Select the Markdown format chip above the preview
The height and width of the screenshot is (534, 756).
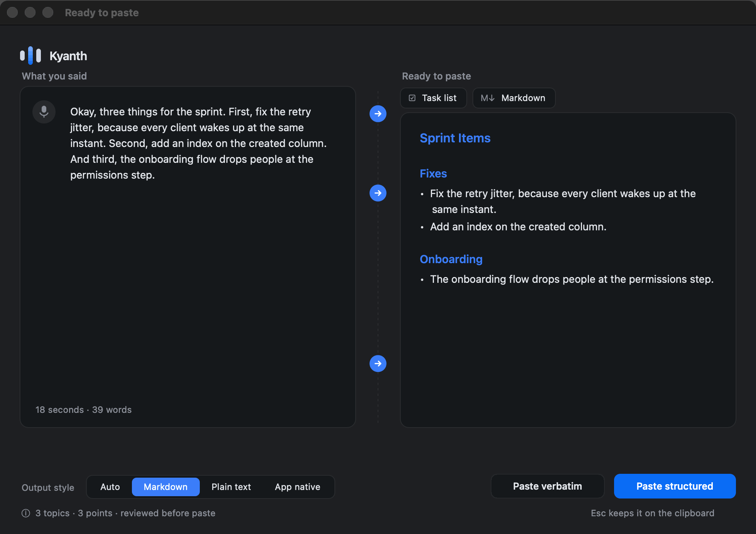point(514,98)
